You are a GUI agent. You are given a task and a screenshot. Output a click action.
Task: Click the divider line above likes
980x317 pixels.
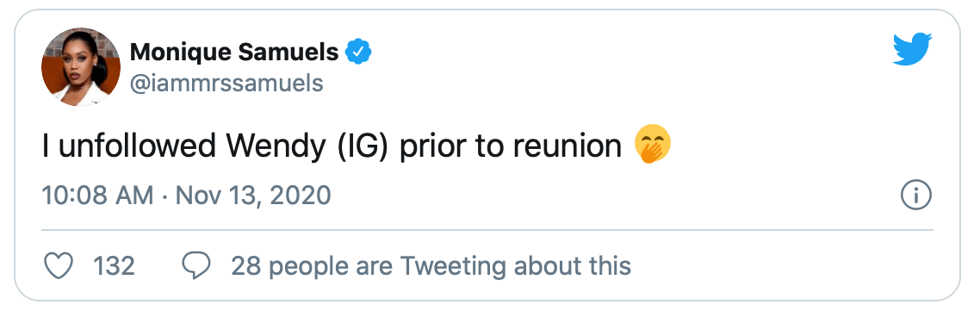click(487, 230)
